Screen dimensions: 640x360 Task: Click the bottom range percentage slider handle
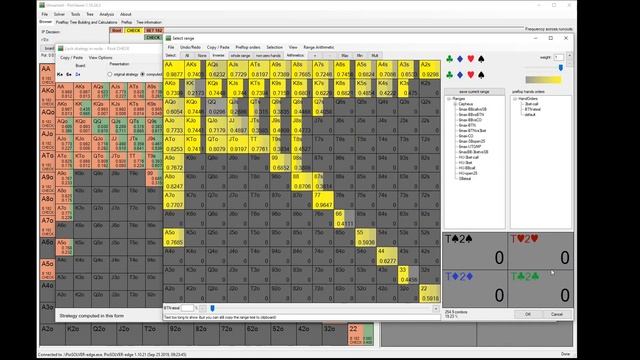[212, 308]
